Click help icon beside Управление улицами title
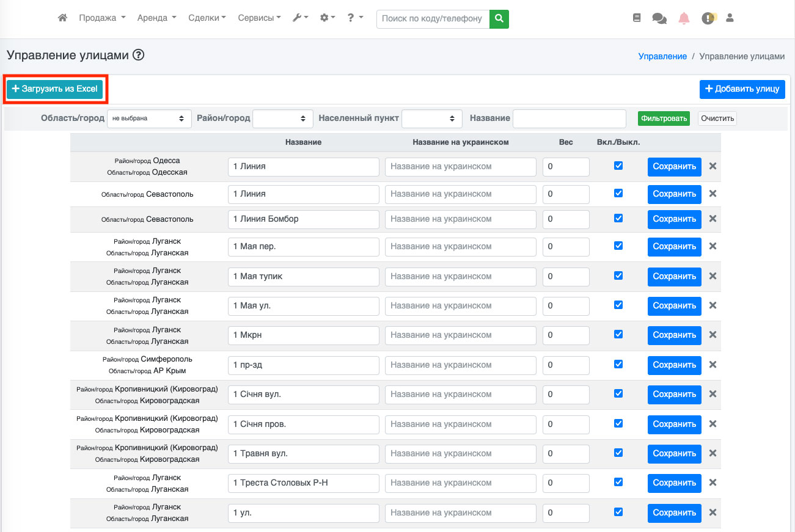Screen dimensions: 795x532 pyautogui.click(x=138, y=56)
